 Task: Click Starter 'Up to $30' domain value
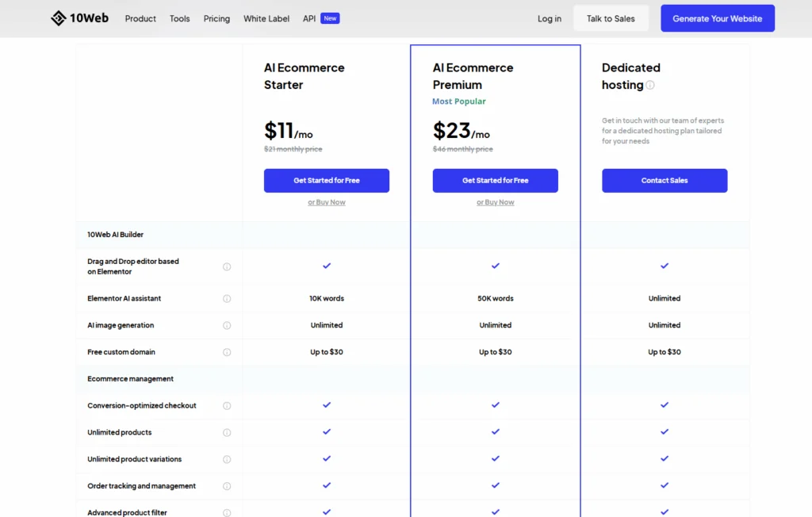tap(327, 352)
